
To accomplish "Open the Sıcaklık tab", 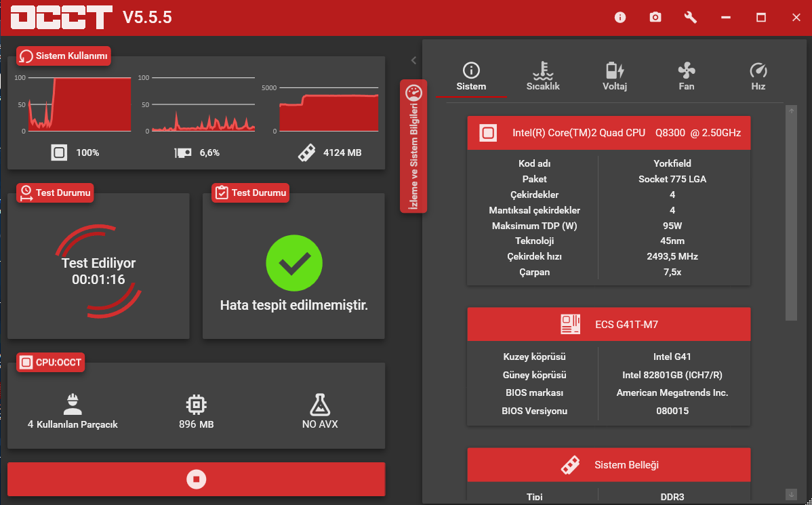I will pos(543,77).
